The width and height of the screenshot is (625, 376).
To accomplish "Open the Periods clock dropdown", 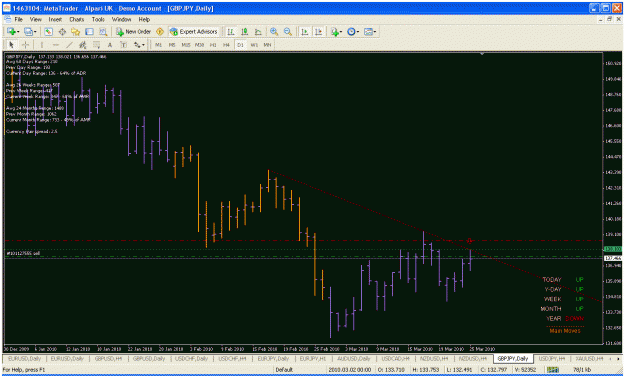I will pyautogui.click(x=353, y=31).
